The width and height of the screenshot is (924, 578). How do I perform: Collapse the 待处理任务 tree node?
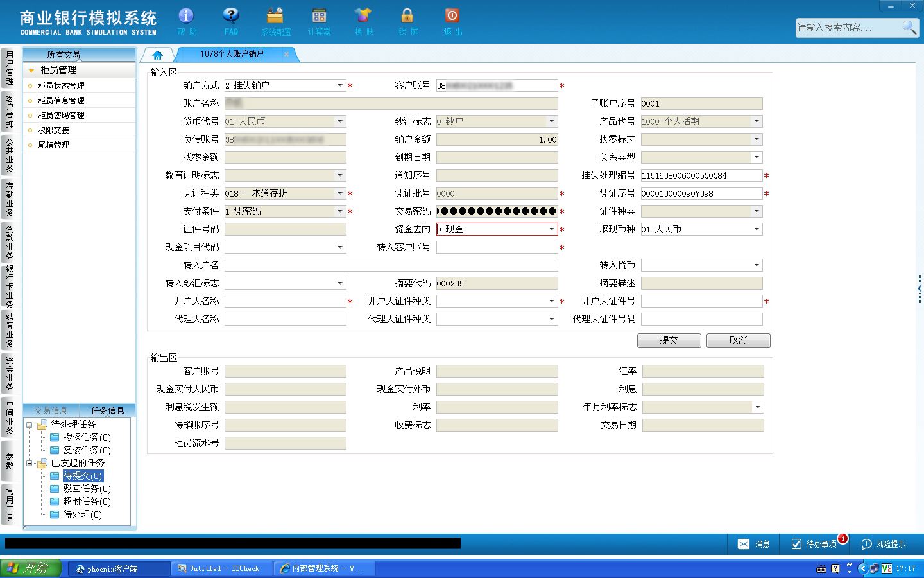(x=30, y=425)
